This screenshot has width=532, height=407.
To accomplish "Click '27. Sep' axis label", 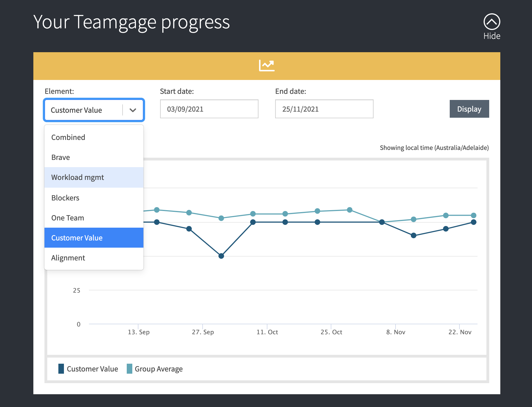I will point(203,332).
